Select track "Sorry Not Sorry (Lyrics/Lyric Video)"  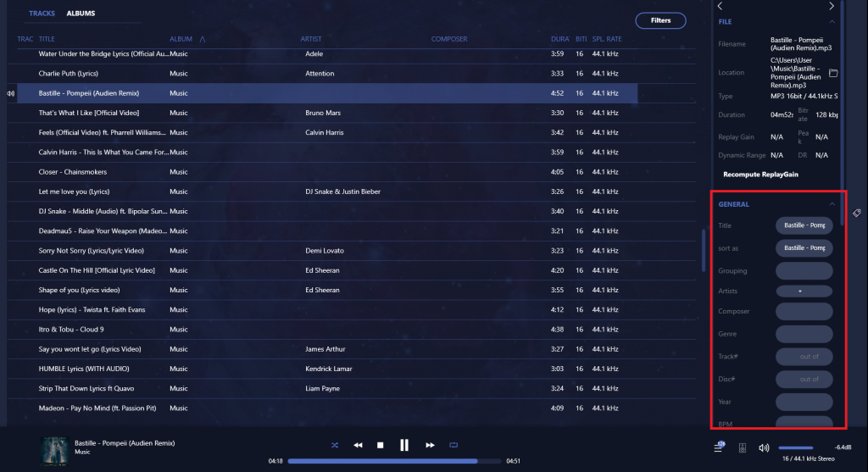(351, 251)
